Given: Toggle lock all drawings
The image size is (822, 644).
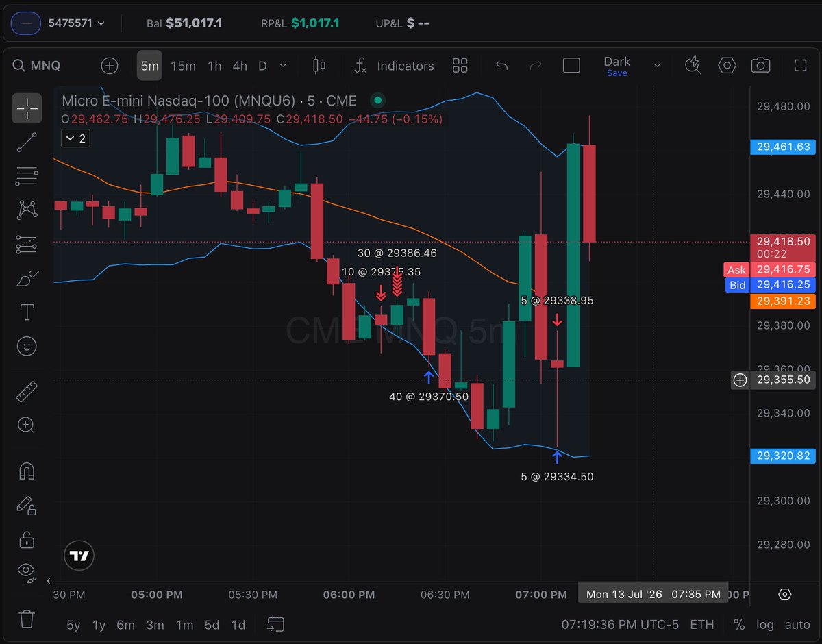Looking at the screenshot, I should pos(27,539).
